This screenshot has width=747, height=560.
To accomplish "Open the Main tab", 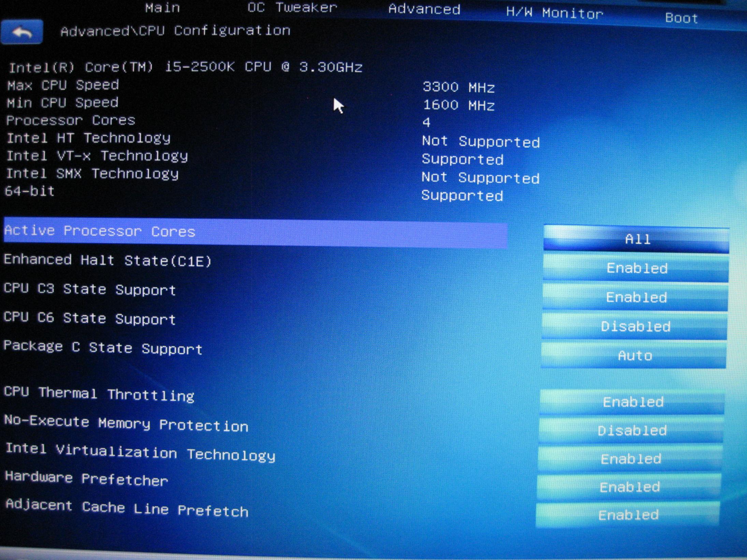I will [162, 7].
